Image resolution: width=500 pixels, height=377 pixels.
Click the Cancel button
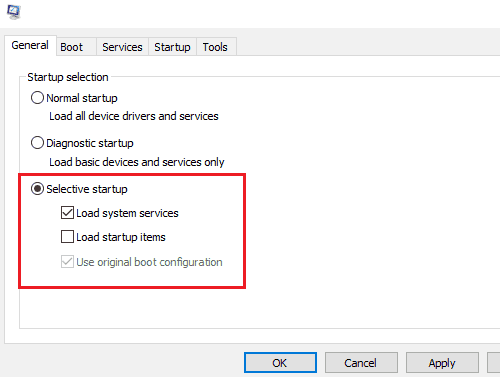pyautogui.click(x=361, y=363)
